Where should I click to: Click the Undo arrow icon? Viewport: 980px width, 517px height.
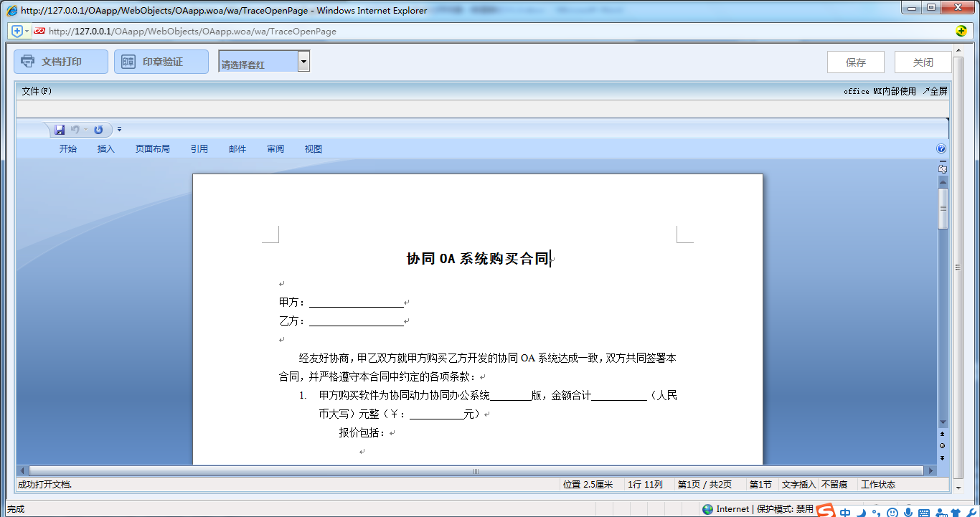pos(75,129)
